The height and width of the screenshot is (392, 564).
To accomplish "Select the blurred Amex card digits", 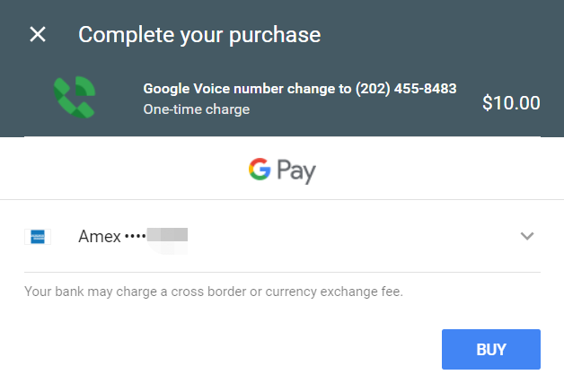I will (x=167, y=235).
